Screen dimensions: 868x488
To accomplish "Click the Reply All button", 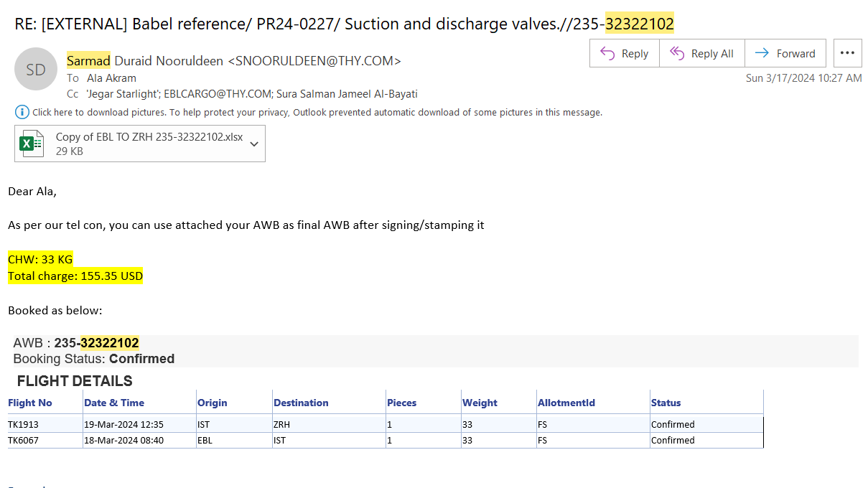I will pos(701,53).
